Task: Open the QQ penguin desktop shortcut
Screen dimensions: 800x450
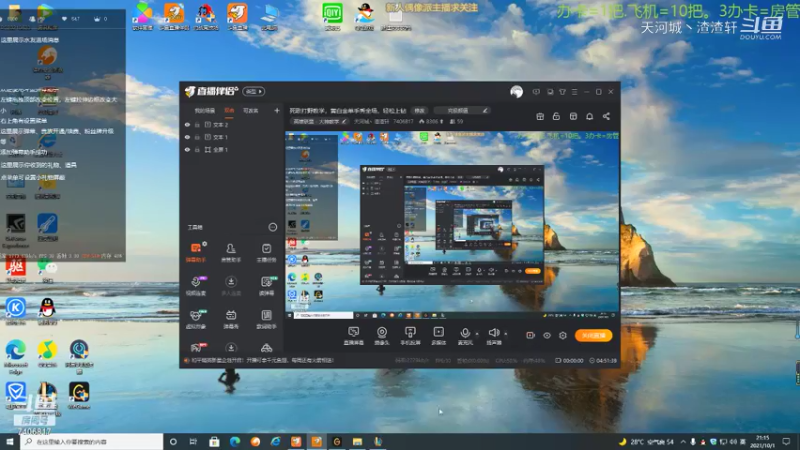Action: click(47, 311)
